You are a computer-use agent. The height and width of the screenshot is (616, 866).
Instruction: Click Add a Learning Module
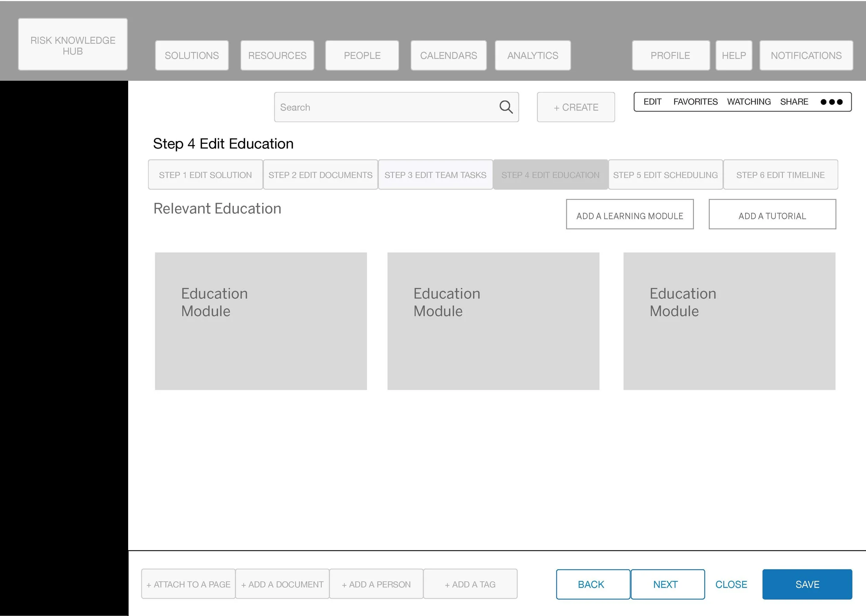(x=630, y=214)
